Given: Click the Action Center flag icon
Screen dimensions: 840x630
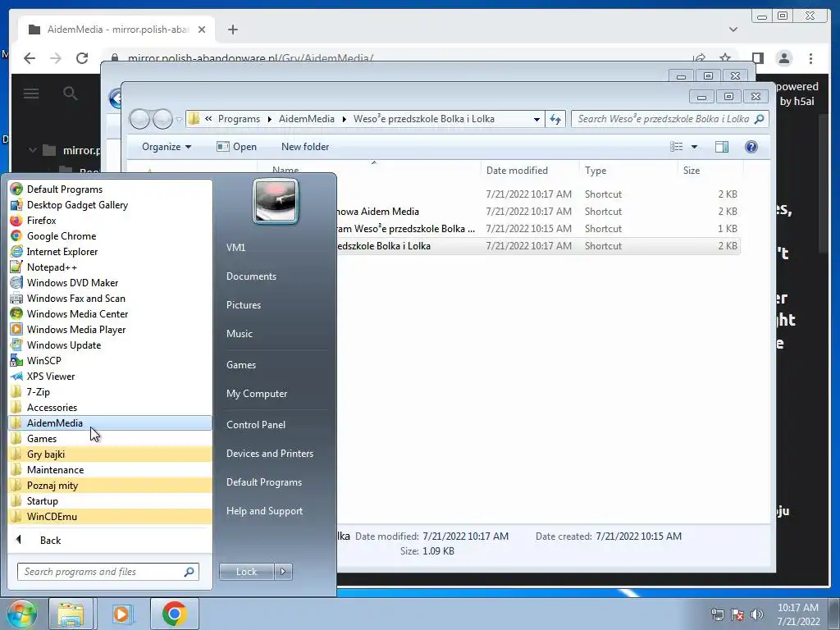Looking at the screenshot, I should pyautogui.click(x=737, y=614).
